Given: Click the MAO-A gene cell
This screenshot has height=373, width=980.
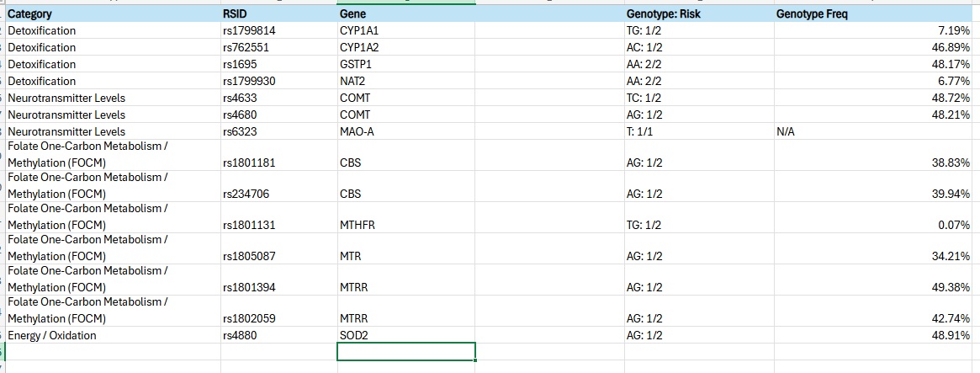Looking at the screenshot, I should [x=406, y=131].
